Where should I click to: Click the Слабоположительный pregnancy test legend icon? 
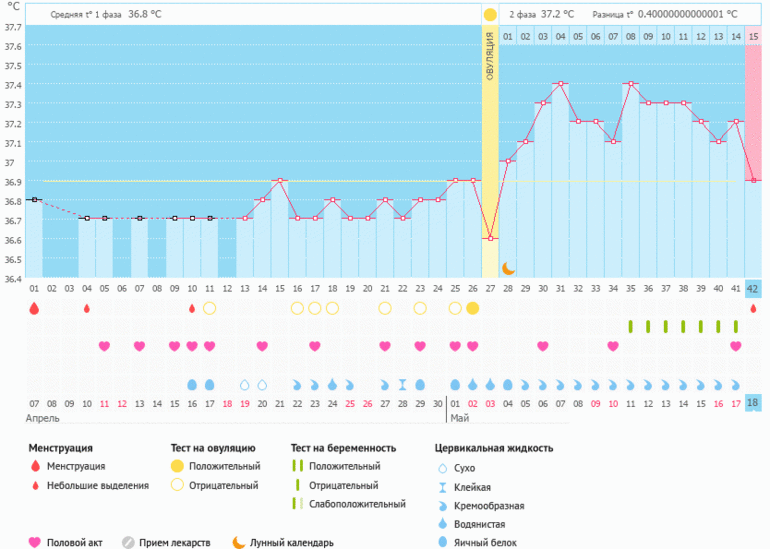[x=296, y=504]
